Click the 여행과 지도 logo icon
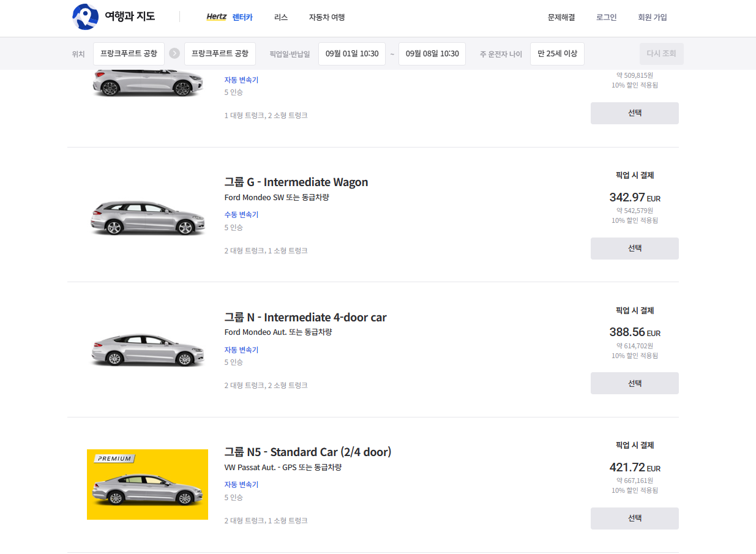Viewport: 756px width, 554px height. point(86,17)
